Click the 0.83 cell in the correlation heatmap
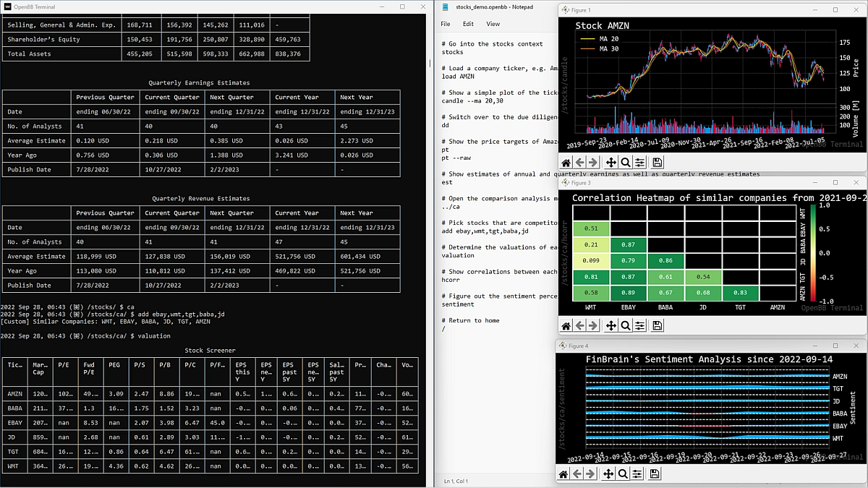 pyautogui.click(x=740, y=293)
